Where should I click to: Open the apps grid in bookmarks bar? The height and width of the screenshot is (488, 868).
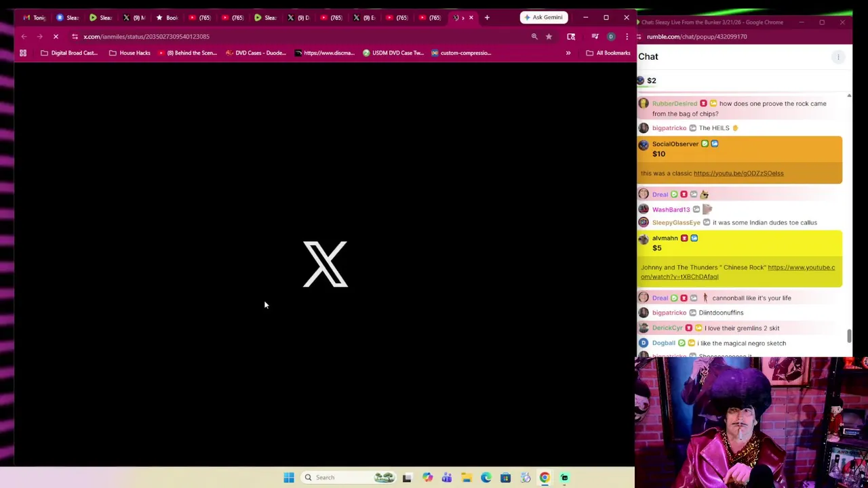tap(23, 53)
